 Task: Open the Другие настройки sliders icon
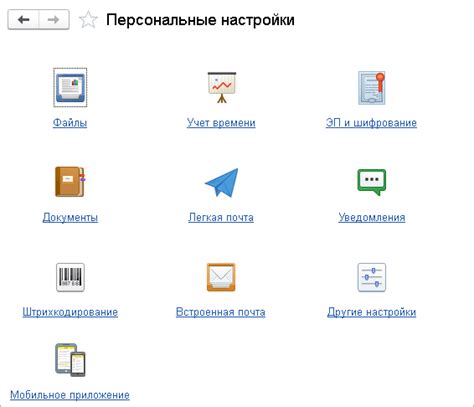tap(372, 277)
